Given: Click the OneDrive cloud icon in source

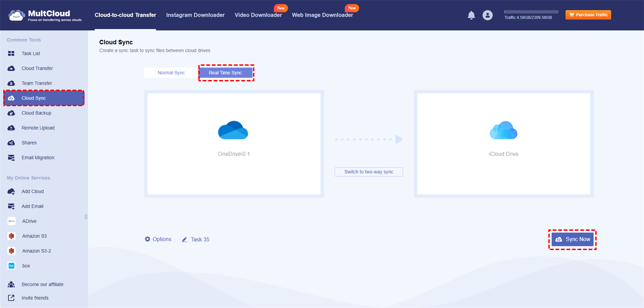Looking at the screenshot, I should [233, 130].
